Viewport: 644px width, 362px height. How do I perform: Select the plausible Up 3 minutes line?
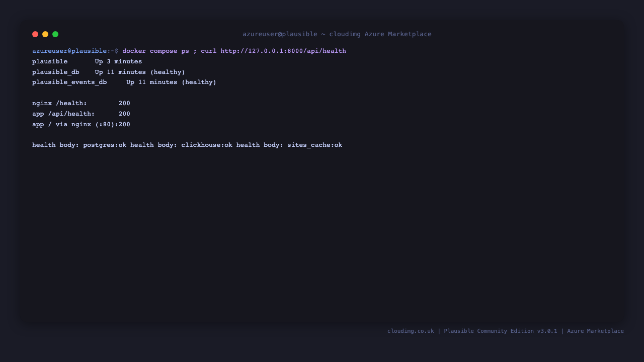[87, 62]
